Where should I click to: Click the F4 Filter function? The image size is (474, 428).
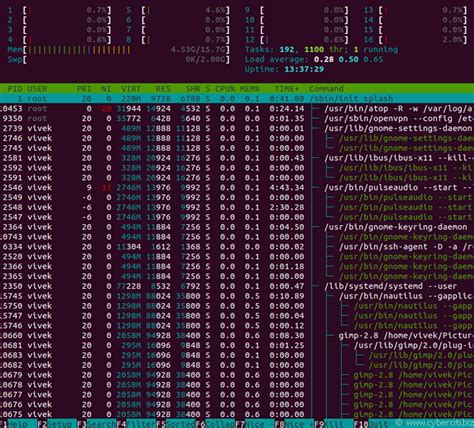(136, 424)
